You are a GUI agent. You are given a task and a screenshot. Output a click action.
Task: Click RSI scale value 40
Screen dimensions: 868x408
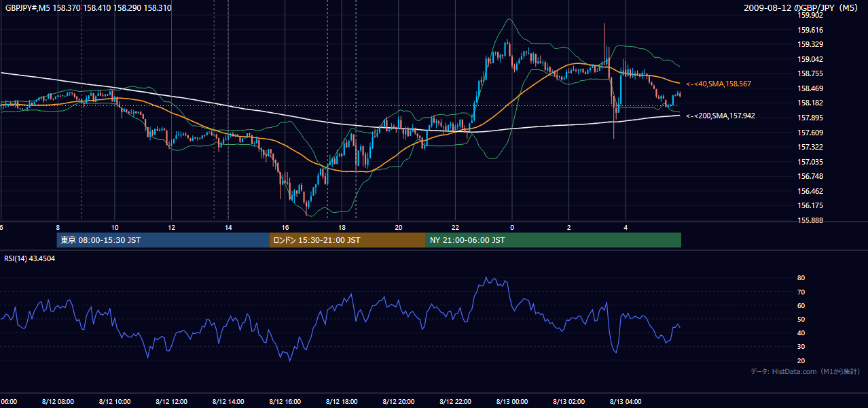point(801,333)
